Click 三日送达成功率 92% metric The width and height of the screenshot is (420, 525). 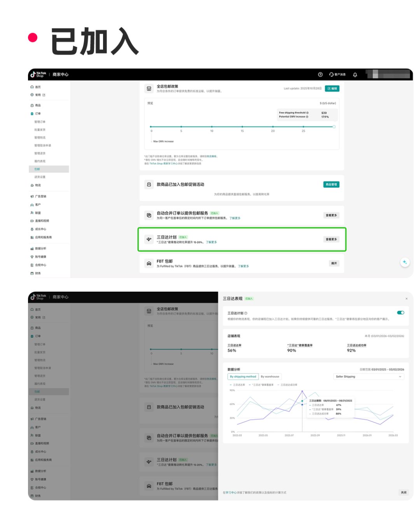click(x=357, y=348)
